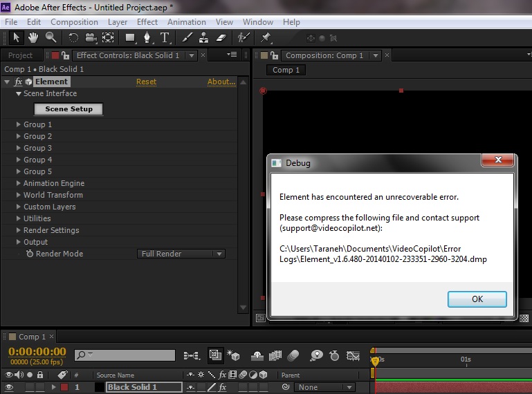Screen dimensions: 532x394
Task: Toggle Draft 3D in timeline
Action: click(x=233, y=355)
